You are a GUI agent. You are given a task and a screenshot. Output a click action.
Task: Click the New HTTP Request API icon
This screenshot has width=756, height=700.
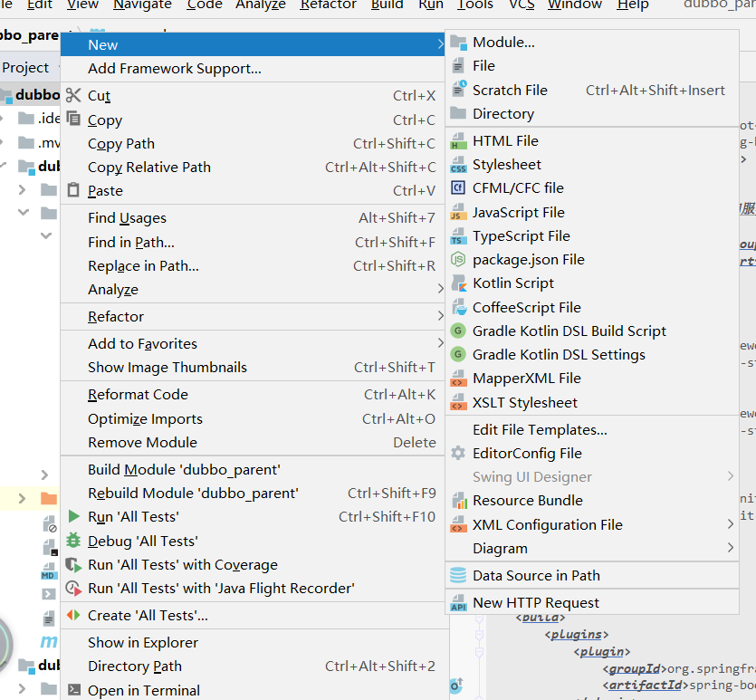[x=458, y=602]
